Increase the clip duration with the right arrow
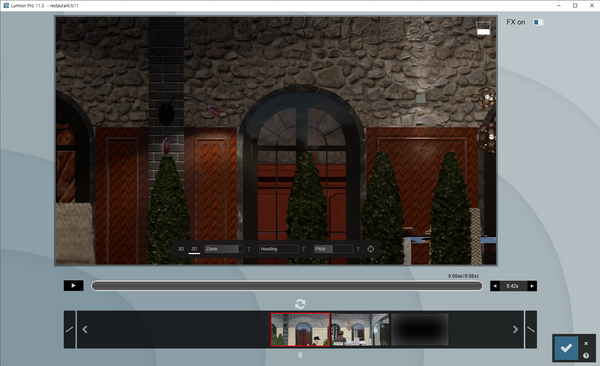 pyautogui.click(x=532, y=286)
